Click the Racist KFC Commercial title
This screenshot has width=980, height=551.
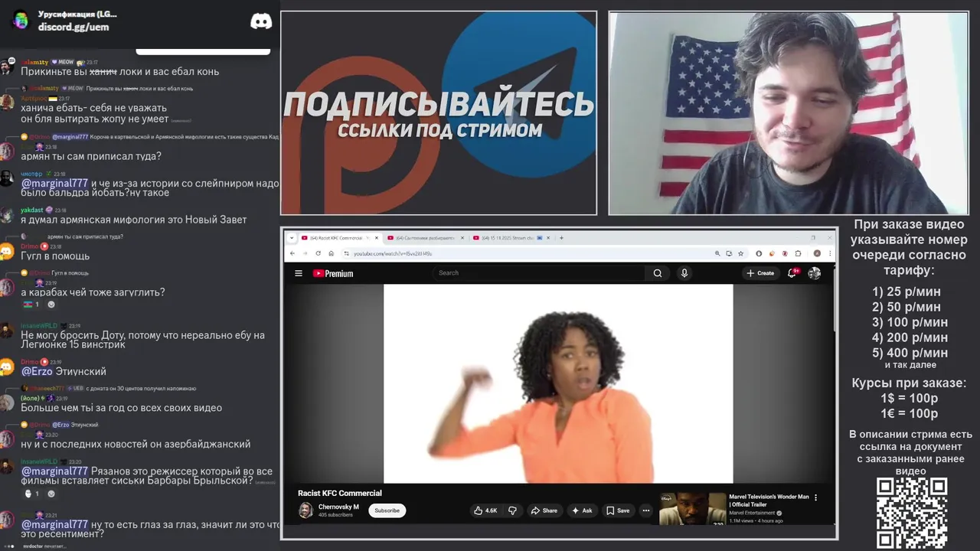(339, 493)
